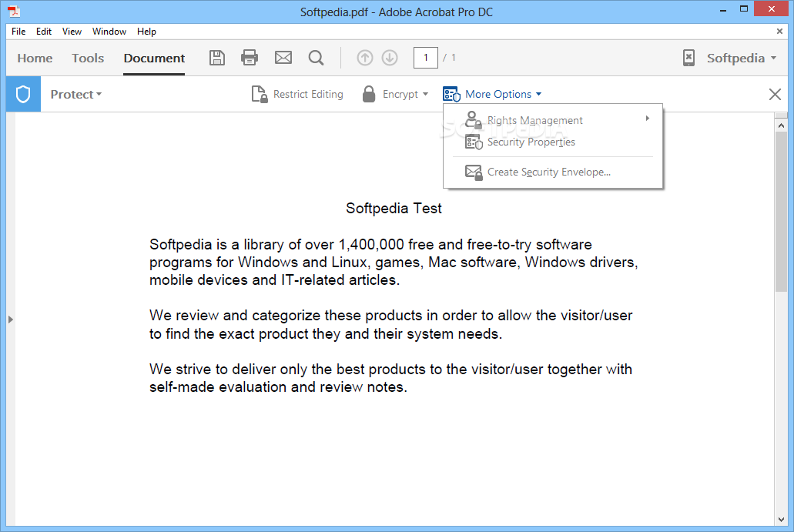Collapse the More Options dropdown
This screenshot has height=532, width=794.
539,94
